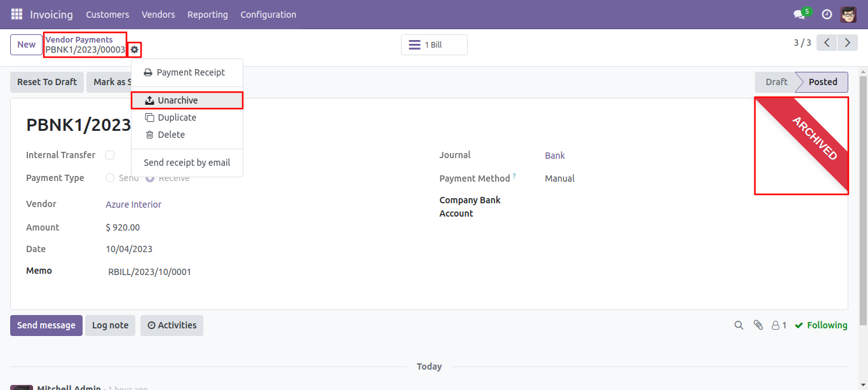Screen dimensions: 868x390
Task: Choose Send receipt by email
Action: click(187, 163)
